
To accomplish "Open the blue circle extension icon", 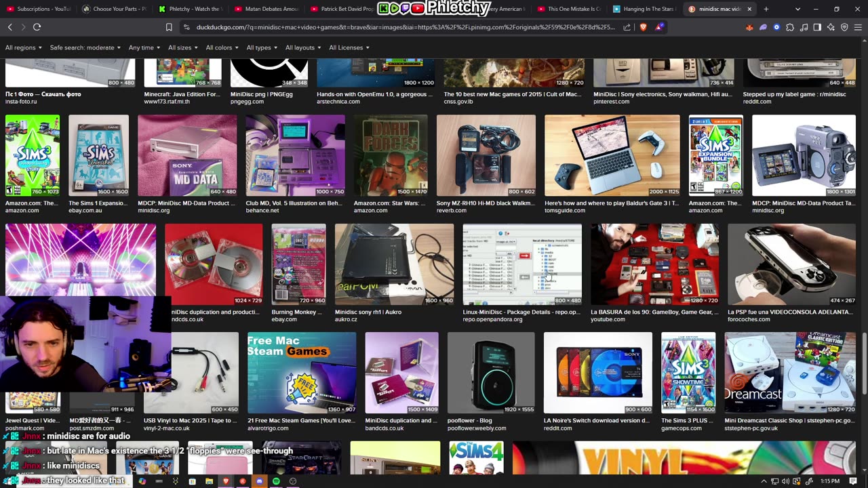I will 776,27.
